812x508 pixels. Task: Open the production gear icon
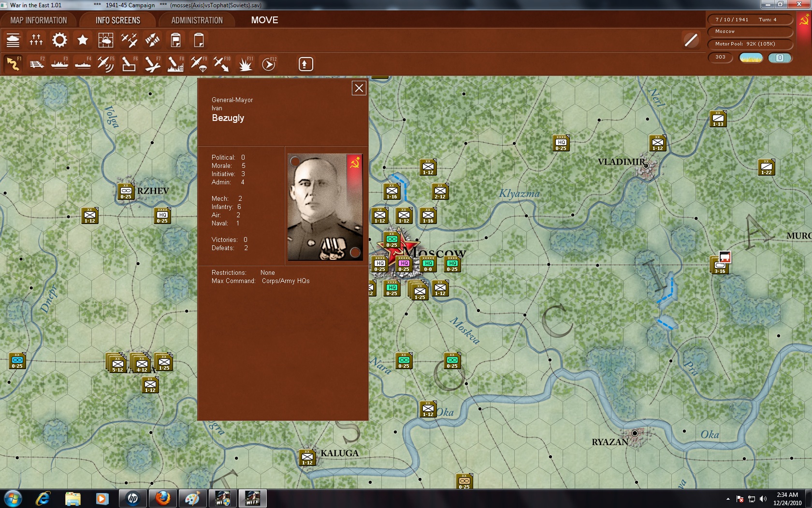pos(59,40)
